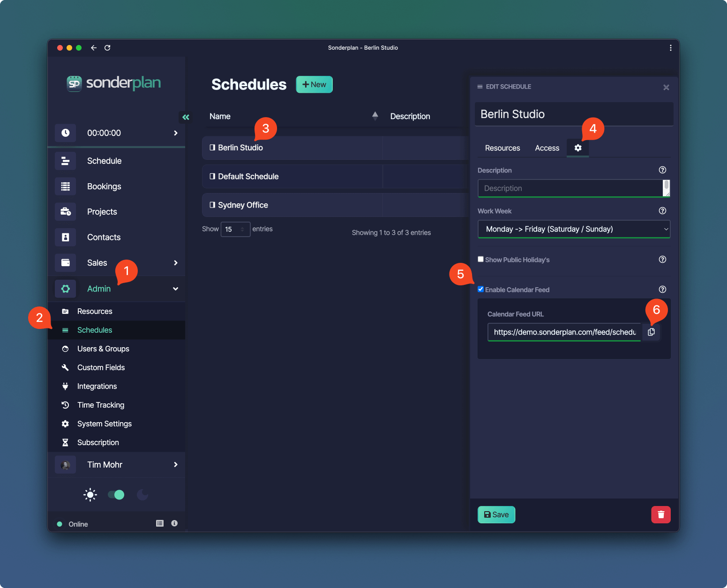Select the Berlin Studio row
The height and width of the screenshot is (588, 727).
click(336, 148)
